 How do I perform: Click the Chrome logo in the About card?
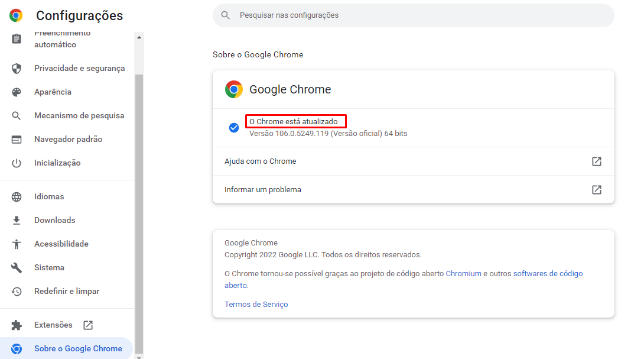(233, 89)
